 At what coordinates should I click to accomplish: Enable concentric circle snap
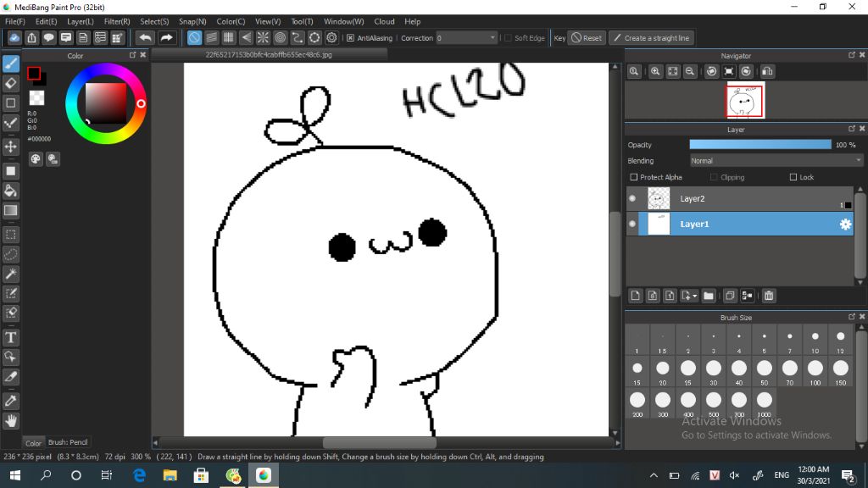(x=280, y=37)
